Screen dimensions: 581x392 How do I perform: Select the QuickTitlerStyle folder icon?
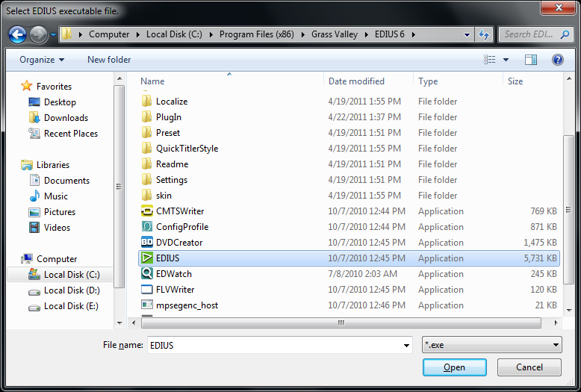[146, 148]
